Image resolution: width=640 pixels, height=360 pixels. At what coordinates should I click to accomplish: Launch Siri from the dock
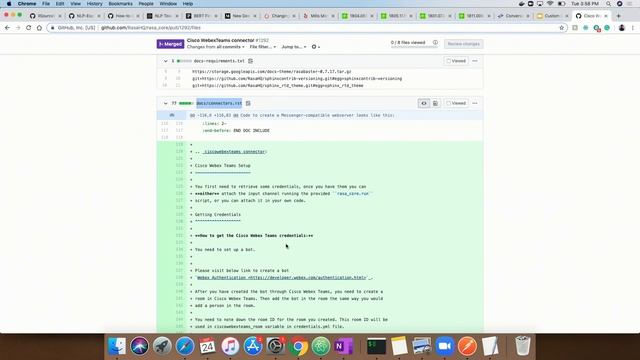click(140, 346)
